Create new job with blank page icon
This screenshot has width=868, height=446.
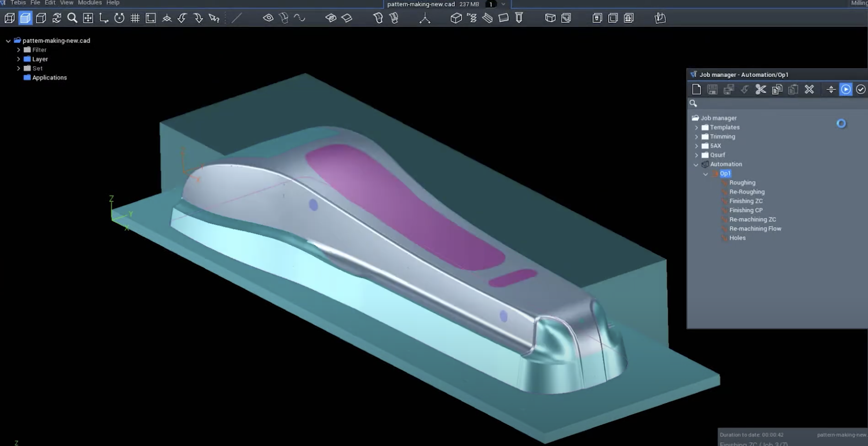(x=696, y=90)
